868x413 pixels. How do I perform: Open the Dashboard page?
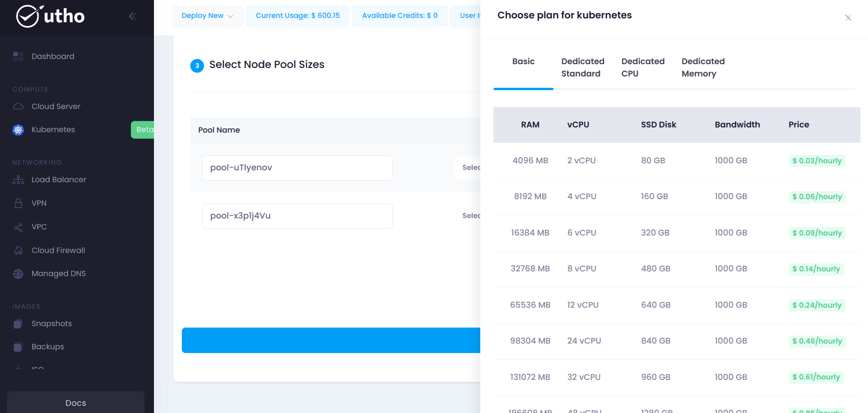click(53, 57)
